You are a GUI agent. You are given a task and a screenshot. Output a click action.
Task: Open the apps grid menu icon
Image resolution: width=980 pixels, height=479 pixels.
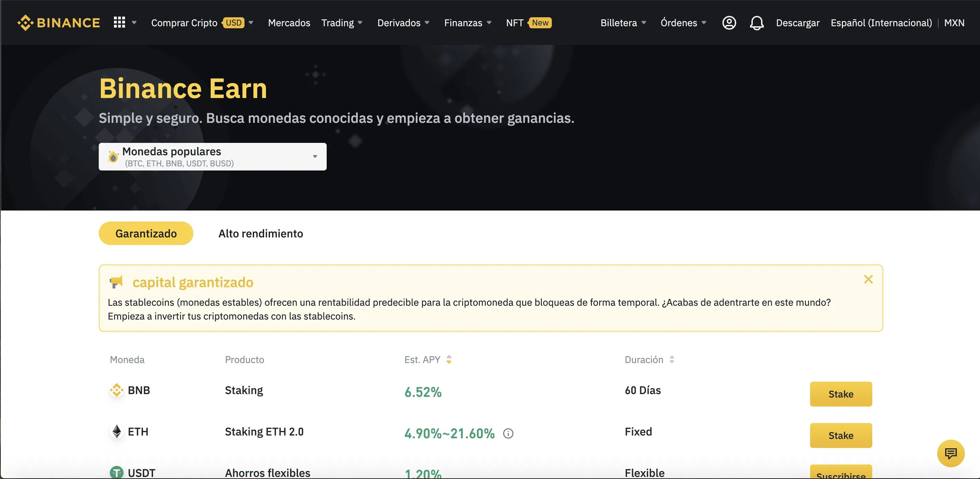(119, 22)
